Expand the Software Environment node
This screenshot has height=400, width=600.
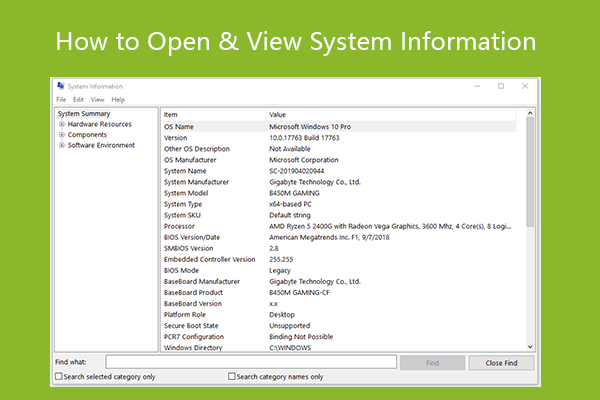[62, 145]
